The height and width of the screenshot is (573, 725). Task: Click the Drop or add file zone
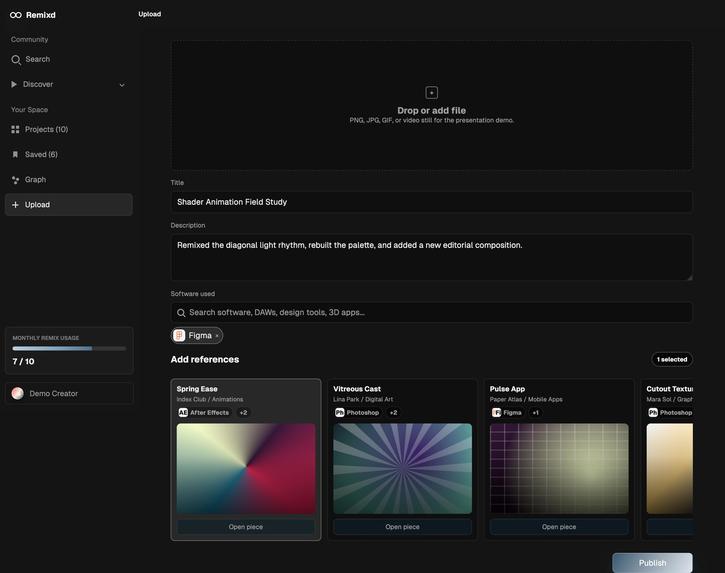coord(431,105)
